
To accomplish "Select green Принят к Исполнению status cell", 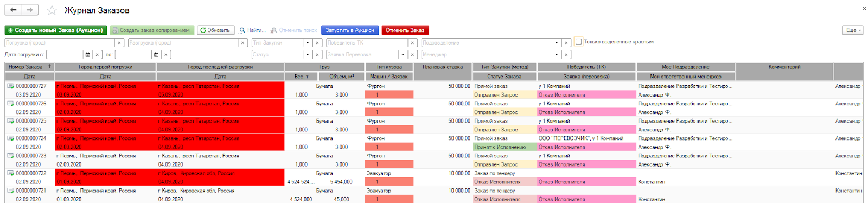I will [x=505, y=147].
